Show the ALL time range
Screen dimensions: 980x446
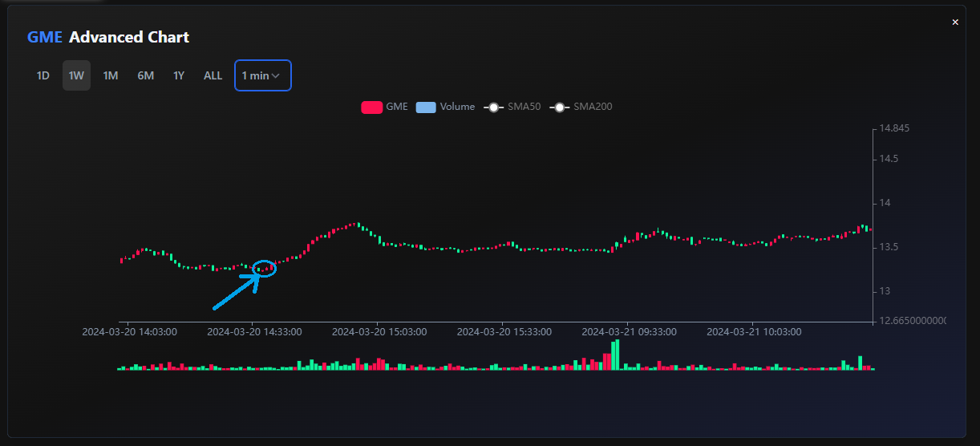point(213,75)
